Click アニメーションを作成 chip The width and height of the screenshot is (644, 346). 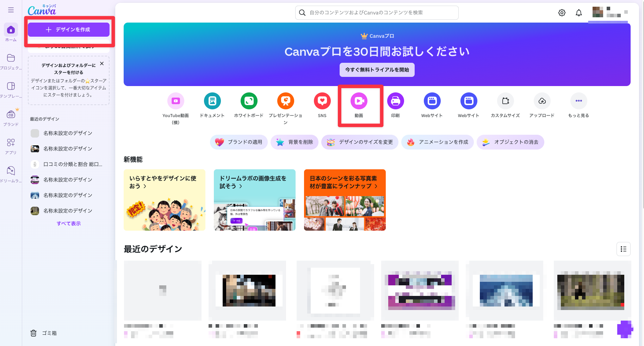tap(438, 142)
